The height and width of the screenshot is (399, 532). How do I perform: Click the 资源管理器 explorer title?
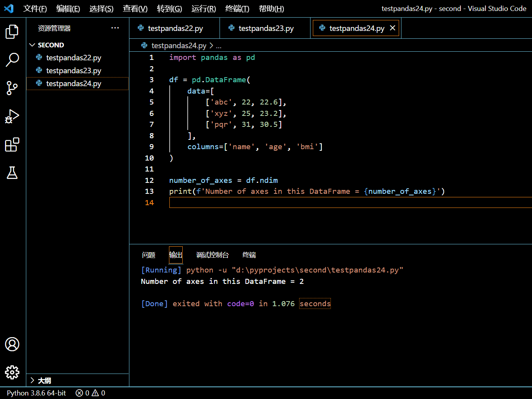(54, 28)
